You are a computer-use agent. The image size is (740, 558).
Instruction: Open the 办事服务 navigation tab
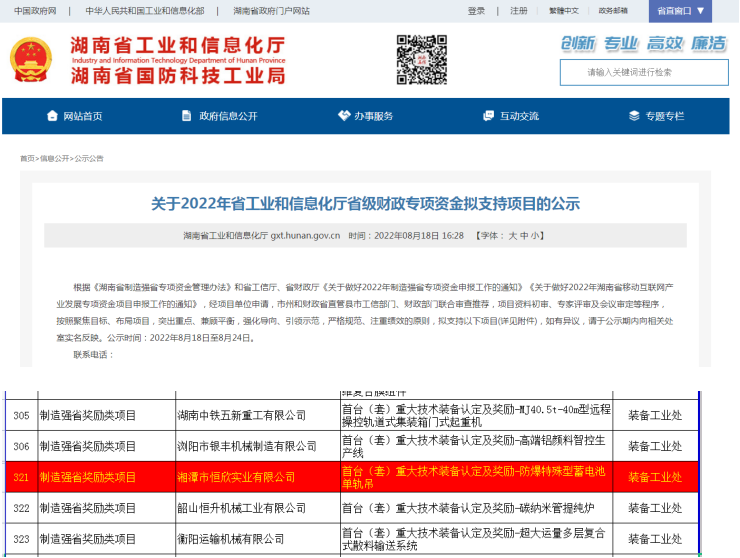coord(373,116)
